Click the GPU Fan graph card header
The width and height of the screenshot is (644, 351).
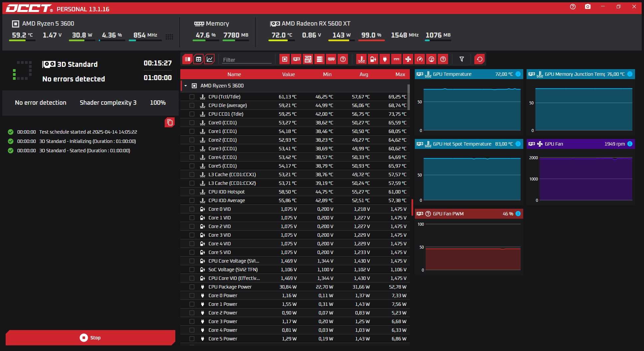pyautogui.click(x=580, y=144)
